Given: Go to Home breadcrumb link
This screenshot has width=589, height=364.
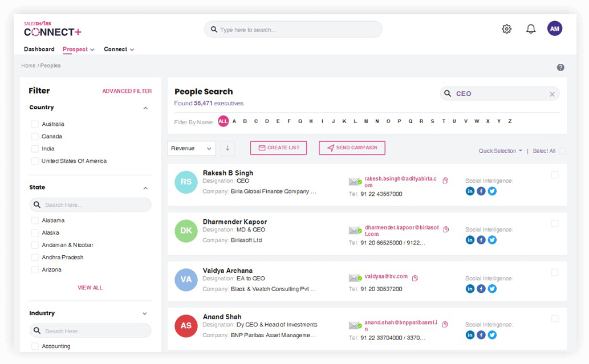Looking at the screenshot, I should pyautogui.click(x=28, y=66).
